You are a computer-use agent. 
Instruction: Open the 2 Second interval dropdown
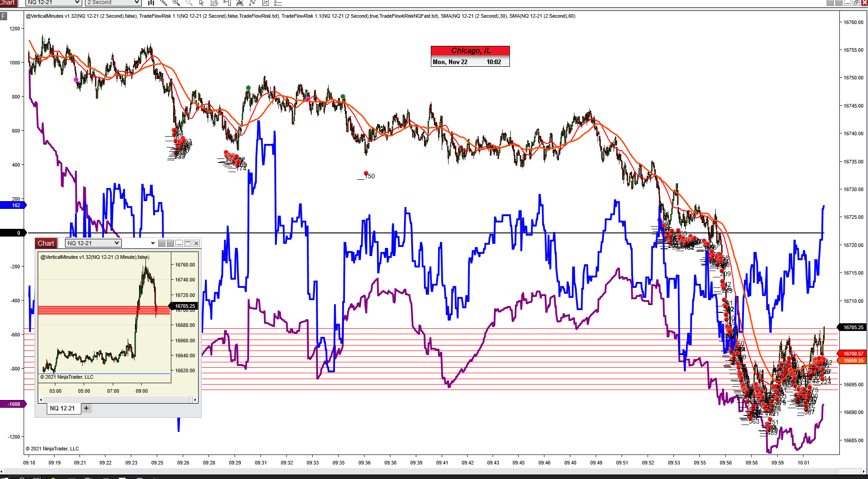(113, 3)
